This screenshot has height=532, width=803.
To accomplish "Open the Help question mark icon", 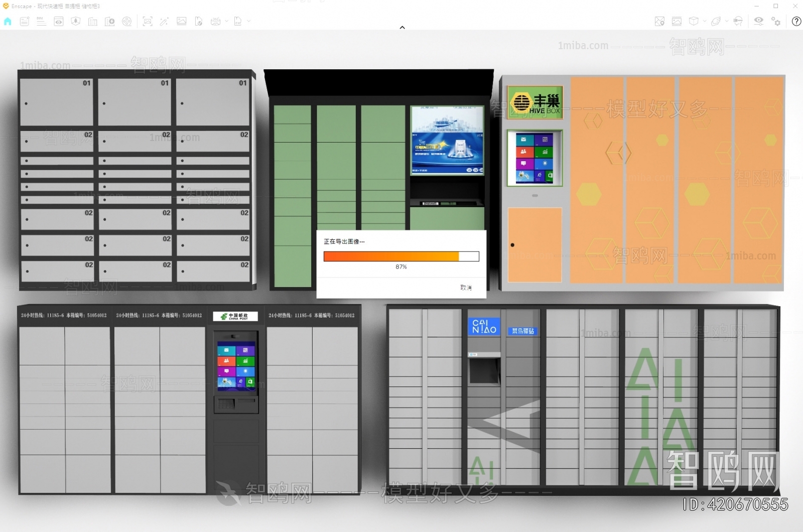I will [796, 21].
